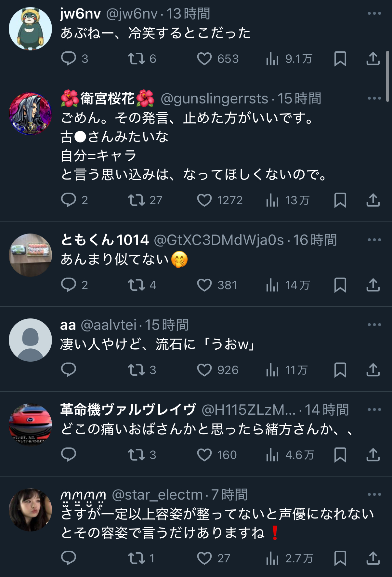Image resolution: width=392 pixels, height=577 pixels.
Task: Open @star_electm user handle
Action: click(x=157, y=495)
